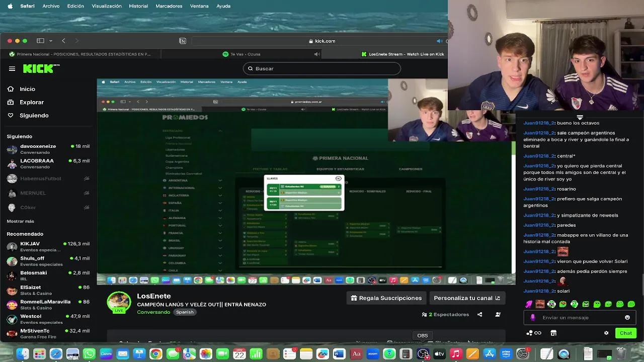Open LACOBRAAA channel in following list
The width and height of the screenshot is (644, 362).
(x=48, y=163)
